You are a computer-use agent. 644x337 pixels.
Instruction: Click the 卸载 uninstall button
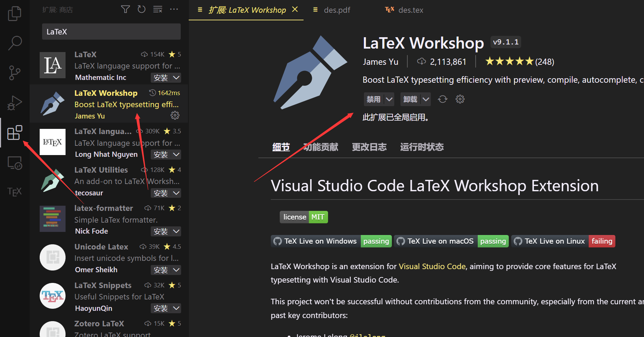point(410,99)
